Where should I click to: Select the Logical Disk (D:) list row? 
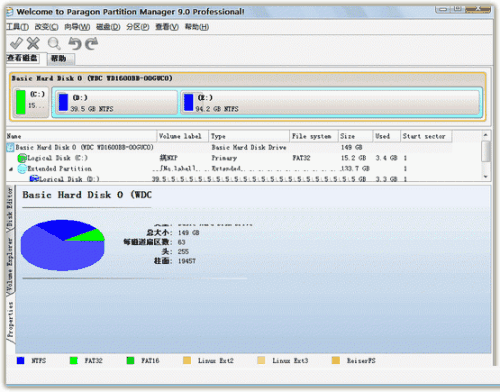(229, 179)
